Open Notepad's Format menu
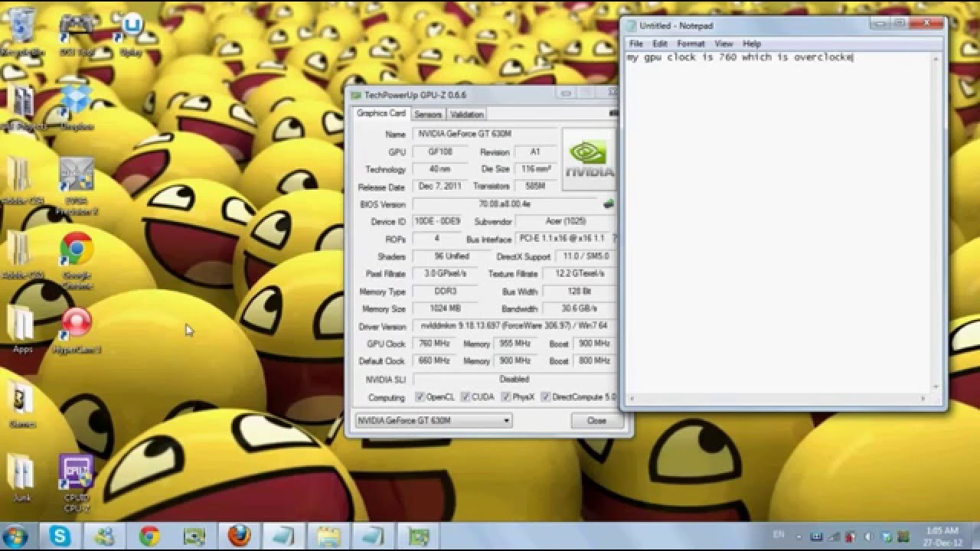 pyautogui.click(x=691, y=44)
